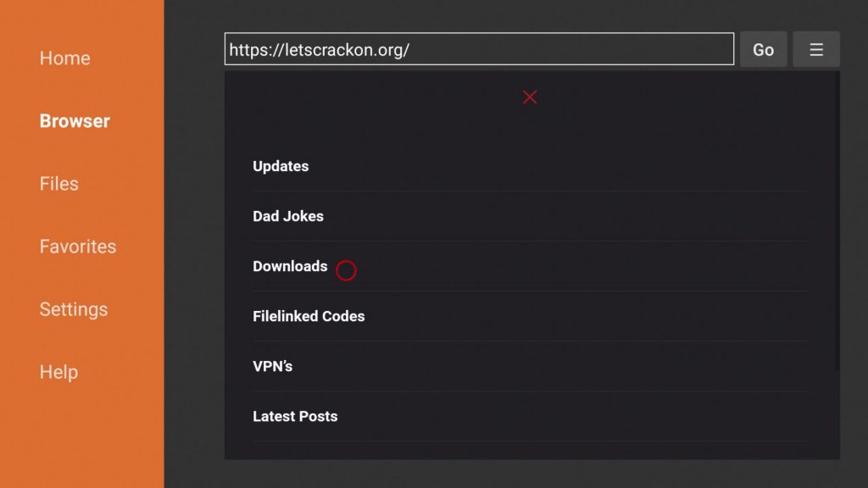Open the hamburger menu icon
868x488 pixels.
click(x=816, y=49)
